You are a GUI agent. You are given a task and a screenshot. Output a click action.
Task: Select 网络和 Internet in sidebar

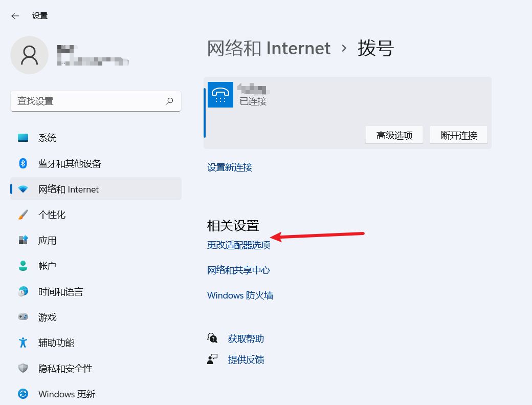[x=96, y=189]
